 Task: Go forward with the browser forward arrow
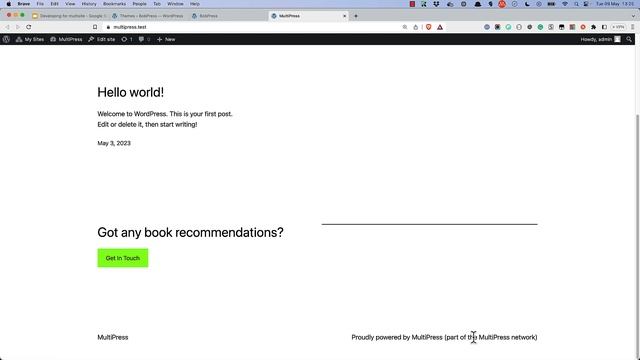point(18,27)
